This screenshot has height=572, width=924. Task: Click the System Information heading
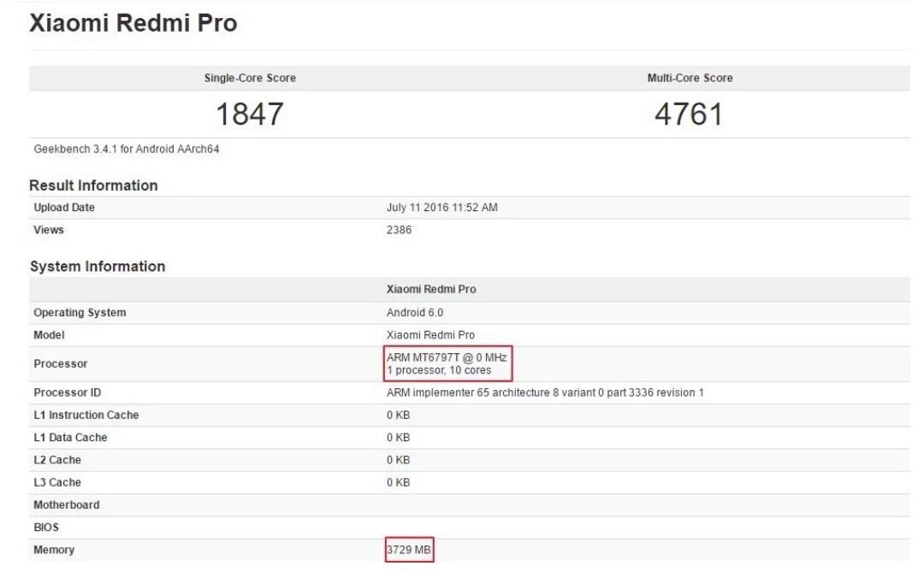(x=98, y=266)
